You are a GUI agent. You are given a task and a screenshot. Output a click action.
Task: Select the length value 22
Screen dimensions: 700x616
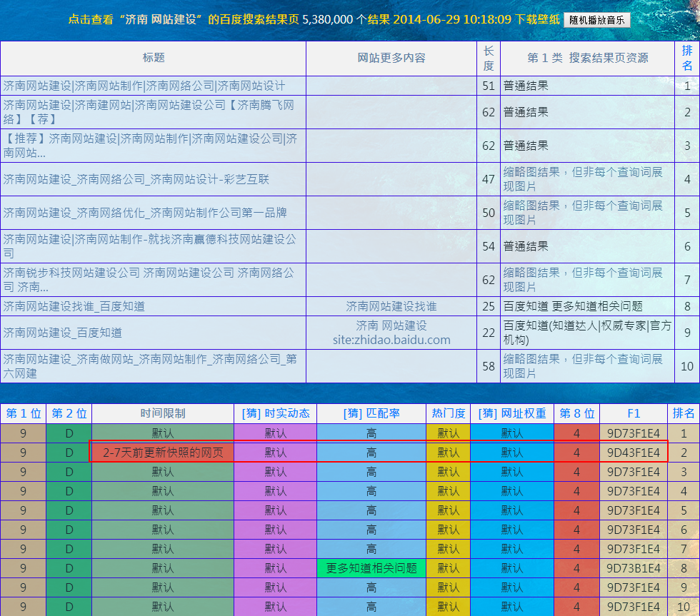[489, 333]
